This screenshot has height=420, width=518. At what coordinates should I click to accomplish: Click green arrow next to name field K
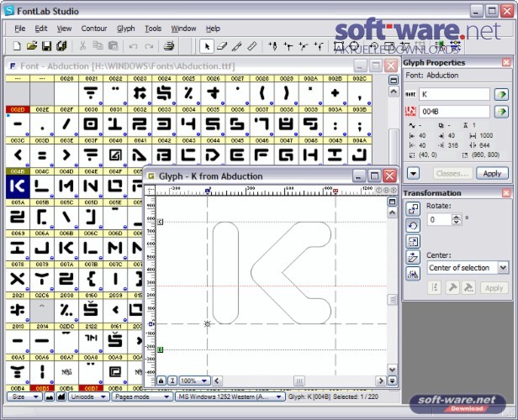pyautogui.click(x=501, y=94)
